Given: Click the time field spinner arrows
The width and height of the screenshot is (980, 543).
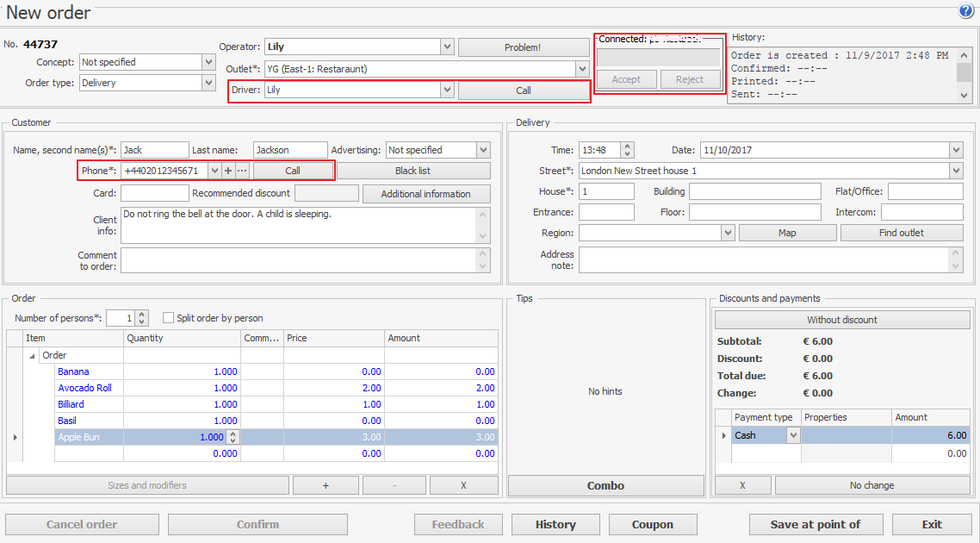Looking at the screenshot, I should [627, 150].
